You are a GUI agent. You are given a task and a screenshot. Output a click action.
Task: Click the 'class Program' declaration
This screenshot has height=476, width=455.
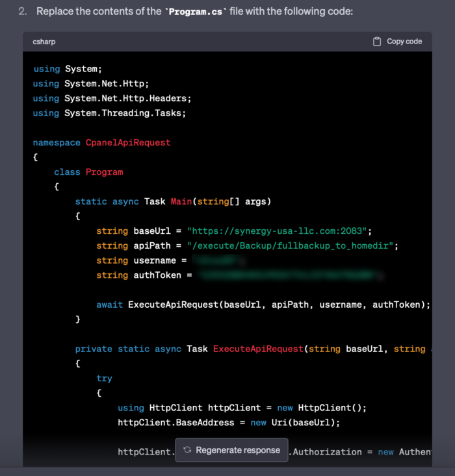click(88, 172)
